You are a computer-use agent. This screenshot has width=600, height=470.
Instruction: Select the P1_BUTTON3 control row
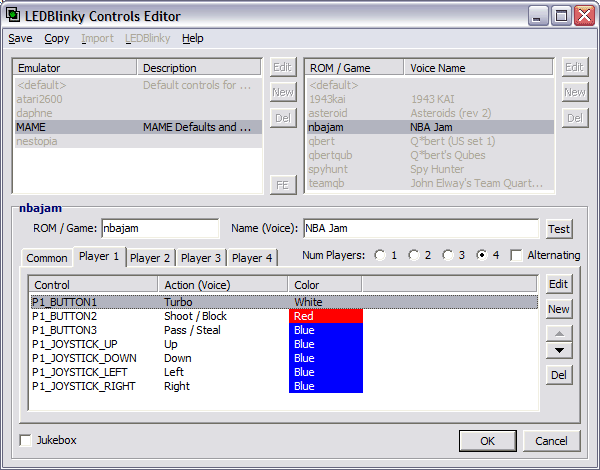coord(284,330)
